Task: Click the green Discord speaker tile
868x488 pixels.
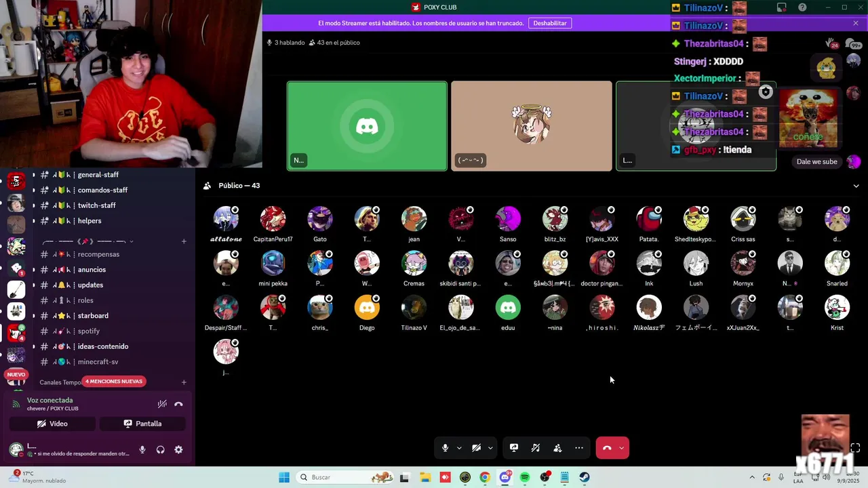Action: coord(367,126)
